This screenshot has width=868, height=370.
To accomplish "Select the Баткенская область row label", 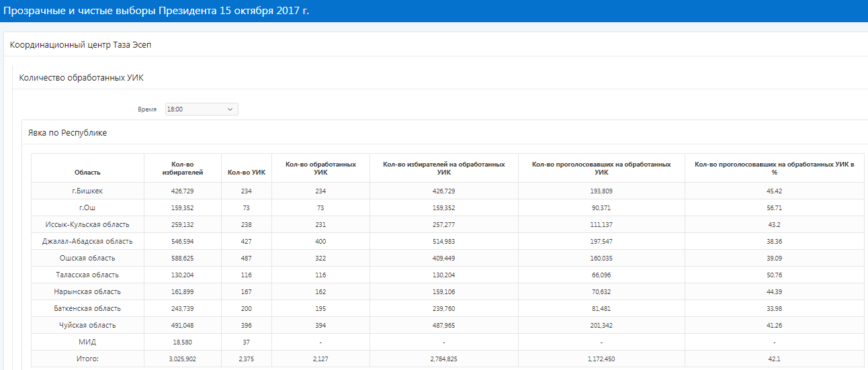I will pos(87,308).
